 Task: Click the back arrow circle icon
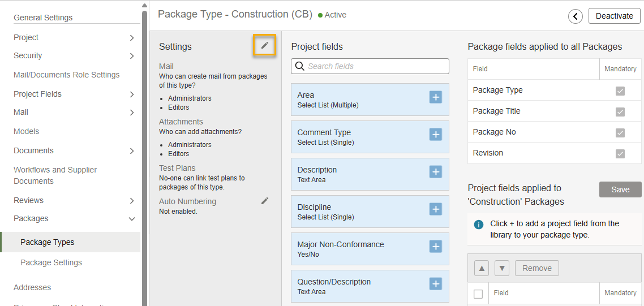point(576,16)
